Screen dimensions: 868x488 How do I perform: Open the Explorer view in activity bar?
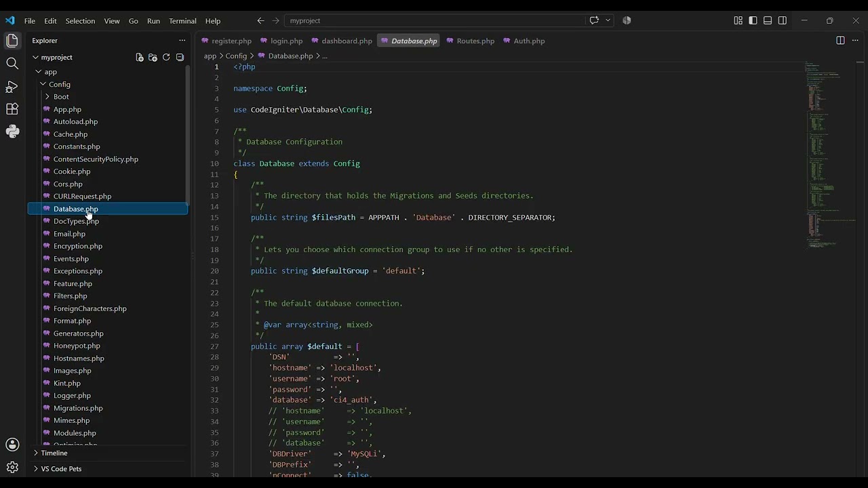pos(12,41)
